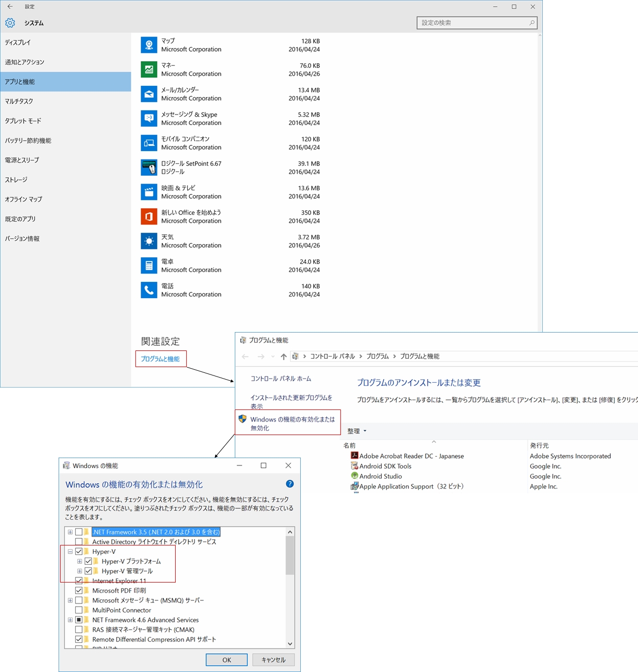638x672 pixels.
Task: Open 電源とスリープ settings section
Action: pos(65,160)
